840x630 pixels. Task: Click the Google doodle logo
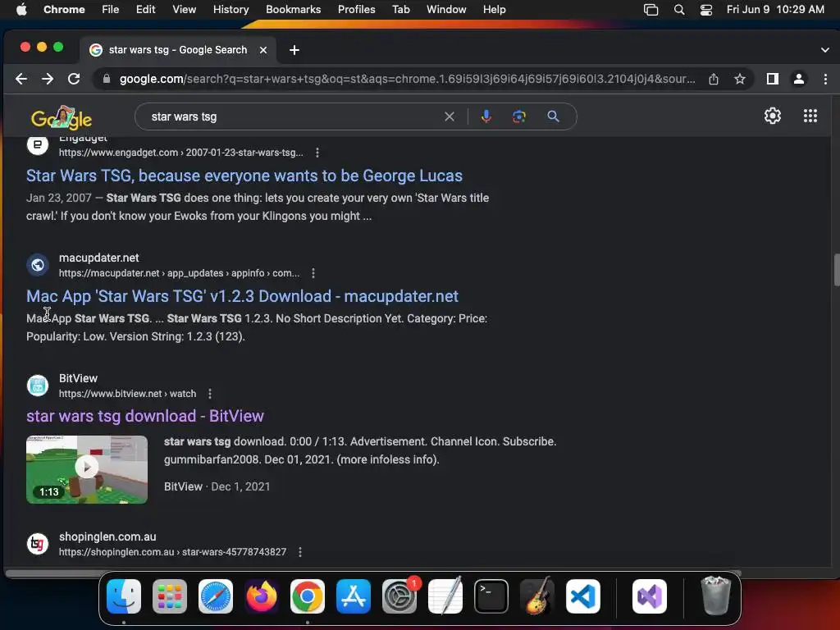coord(62,117)
